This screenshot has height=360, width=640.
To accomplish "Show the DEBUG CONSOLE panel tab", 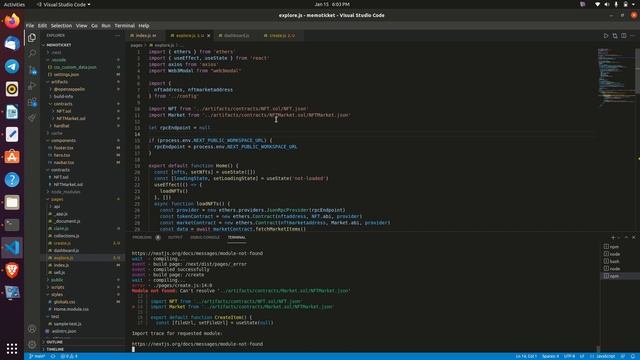I will 205,237.
